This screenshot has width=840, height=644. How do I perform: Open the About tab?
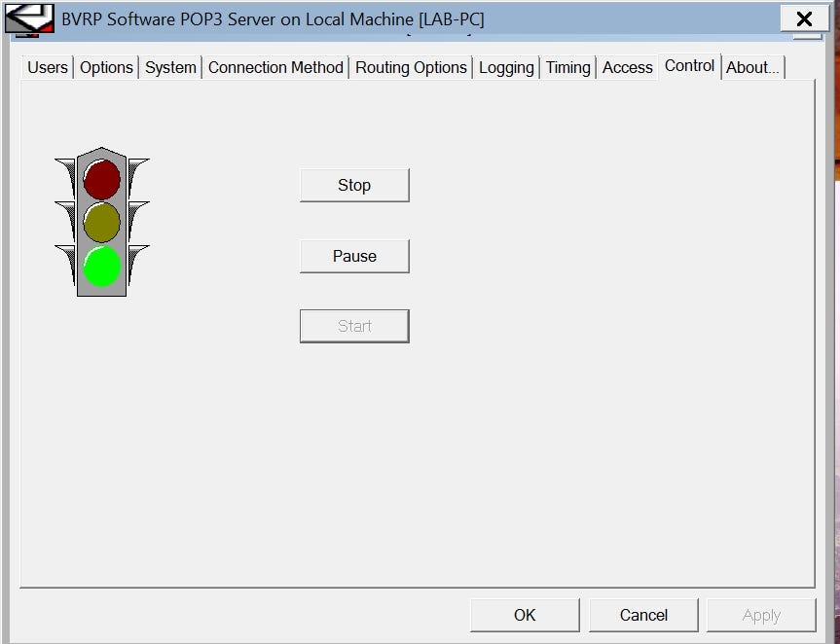(x=751, y=67)
